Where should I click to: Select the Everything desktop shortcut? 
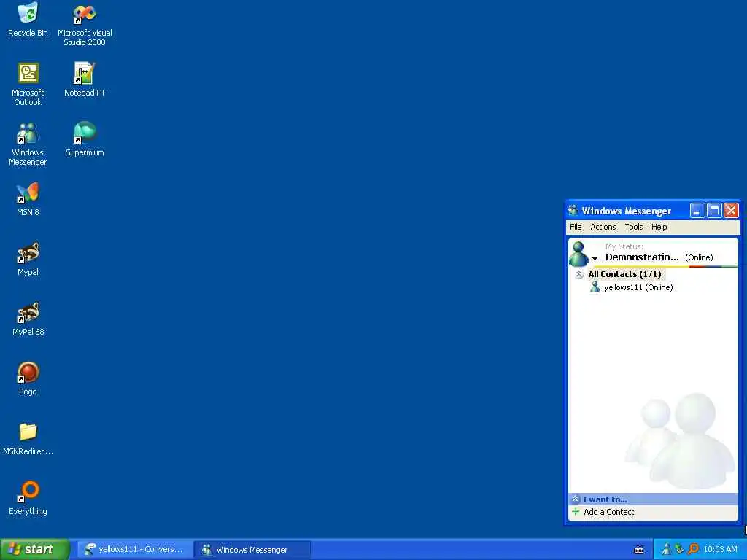click(28, 498)
